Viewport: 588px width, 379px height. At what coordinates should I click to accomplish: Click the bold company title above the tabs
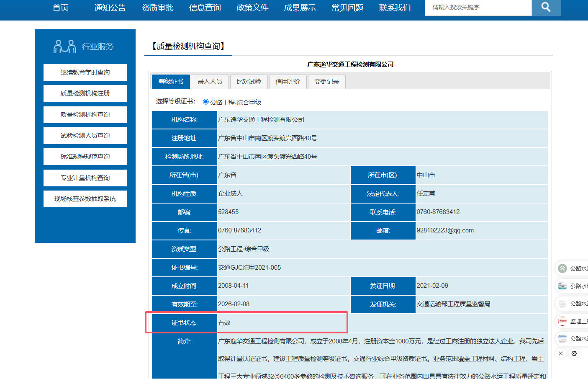coord(350,64)
